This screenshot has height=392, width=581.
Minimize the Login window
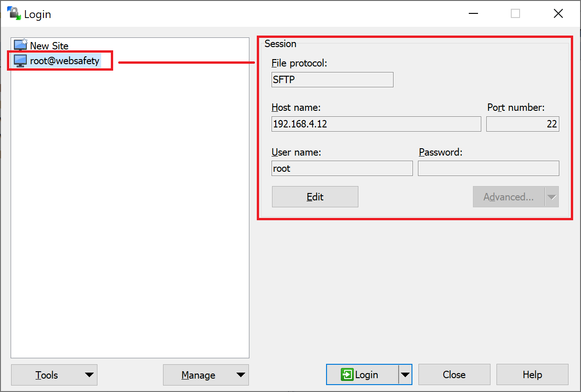(x=472, y=14)
